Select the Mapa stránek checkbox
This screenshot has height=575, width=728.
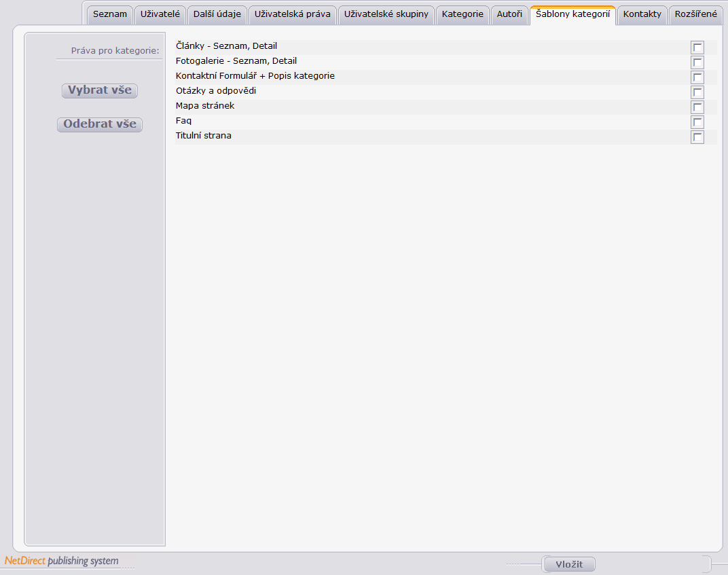(x=697, y=107)
